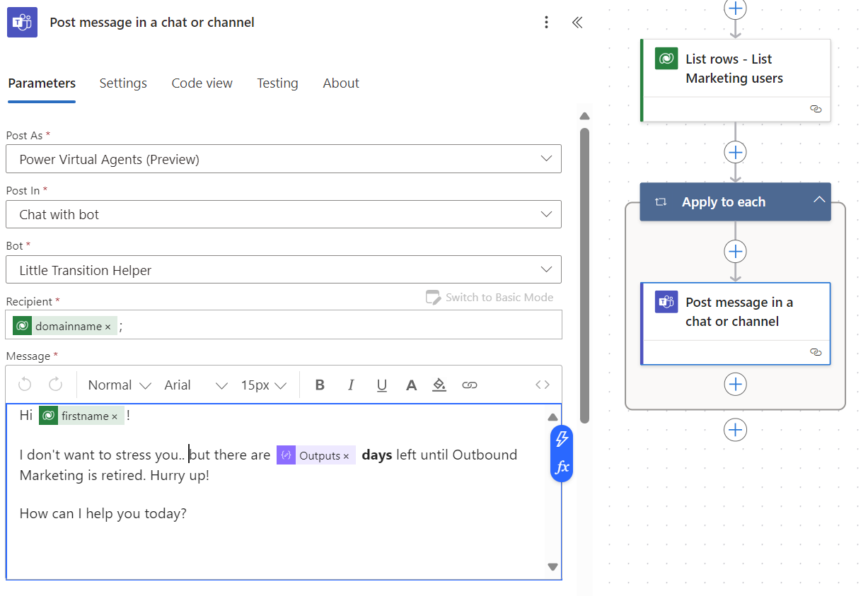Click Switch to Basic Mode

pos(490,298)
